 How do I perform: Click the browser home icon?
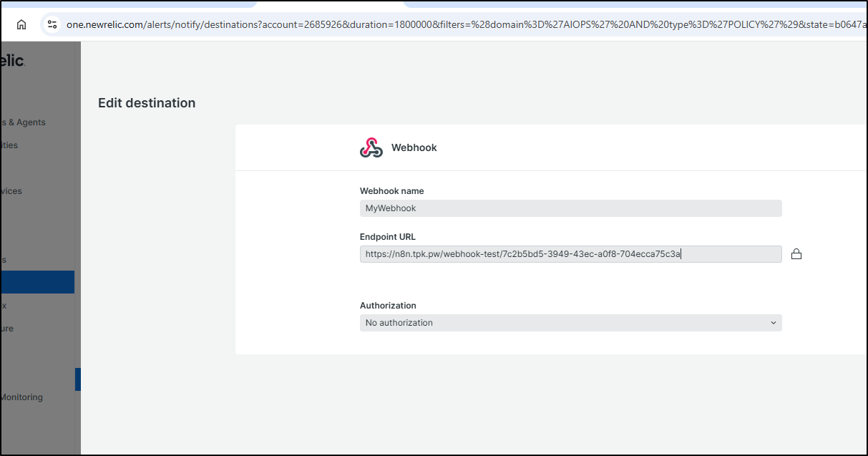(x=21, y=24)
